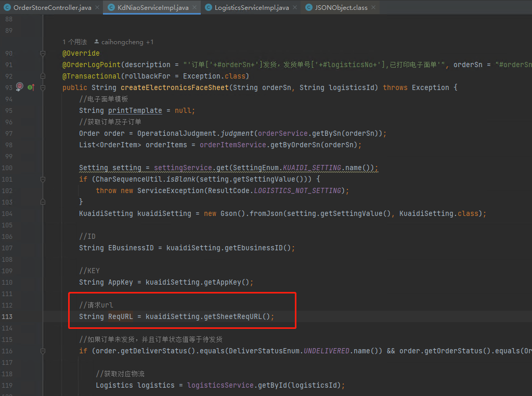The image size is (532, 396).
Task: Collapse the if block at line 101
Action: point(43,179)
